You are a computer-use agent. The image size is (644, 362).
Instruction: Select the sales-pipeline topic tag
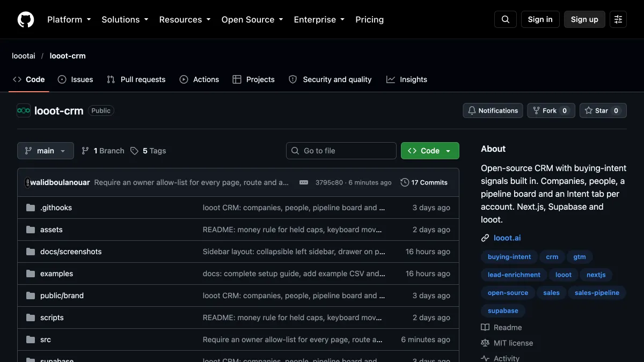(597, 293)
